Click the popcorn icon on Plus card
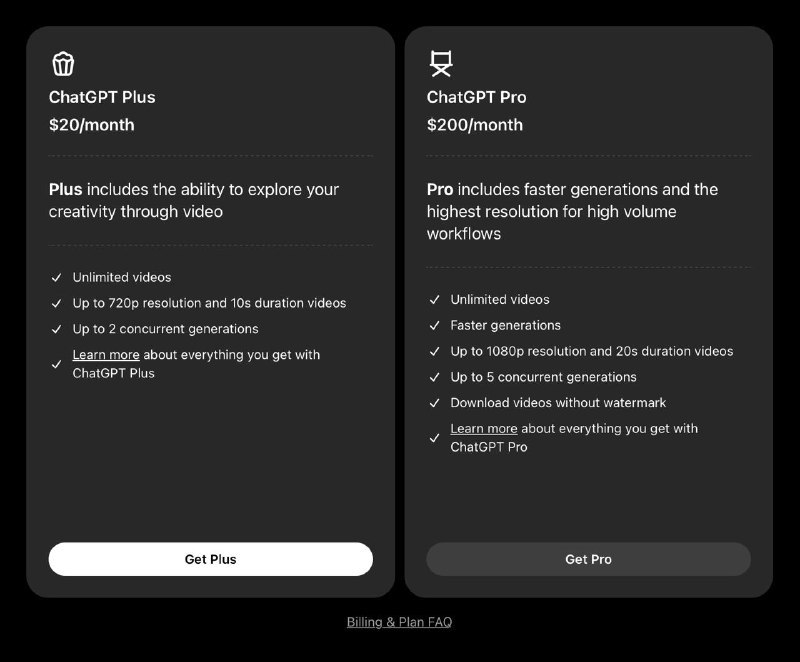Image resolution: width=800 pixels, height=662 pixels. tap(63, 64)
